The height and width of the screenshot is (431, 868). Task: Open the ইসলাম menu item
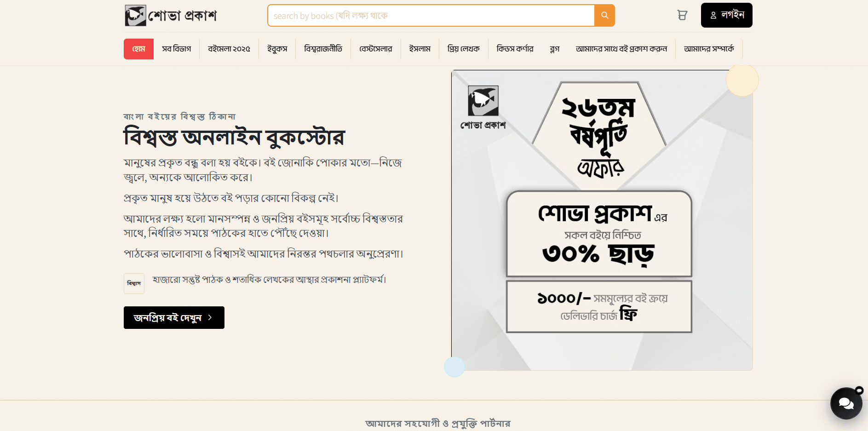420,49
